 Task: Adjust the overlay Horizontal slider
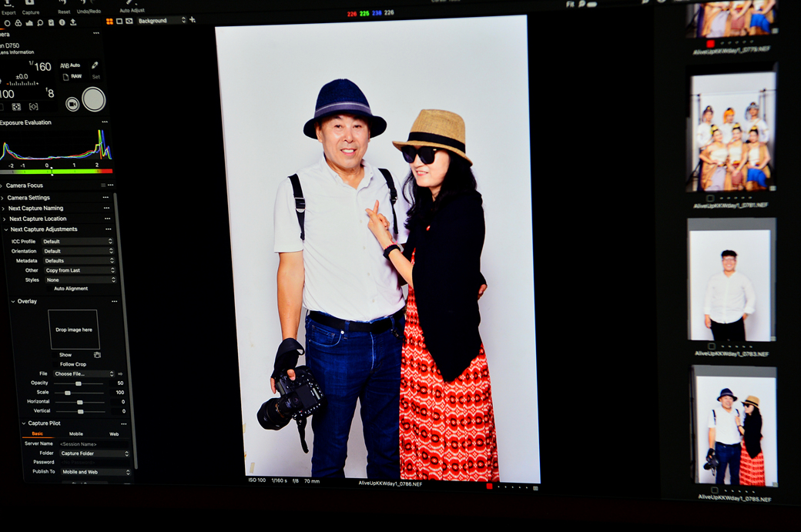(x=79, y=402)
